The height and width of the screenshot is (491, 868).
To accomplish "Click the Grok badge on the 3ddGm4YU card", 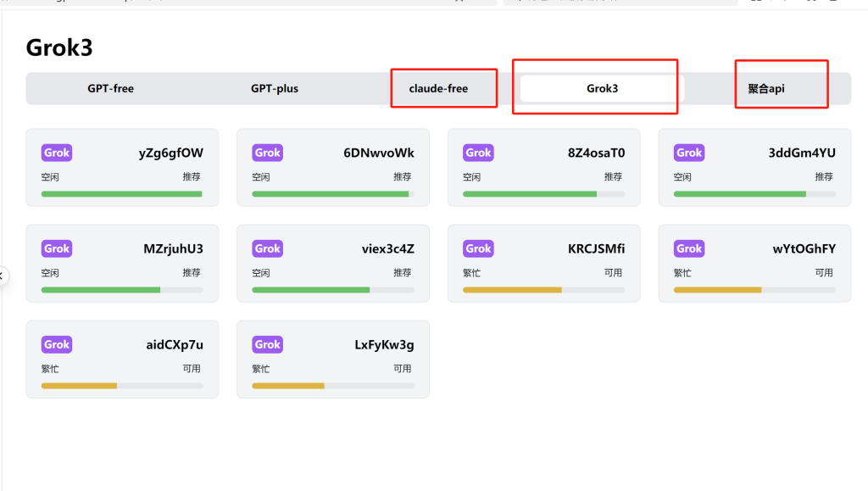I will (689, 153).
